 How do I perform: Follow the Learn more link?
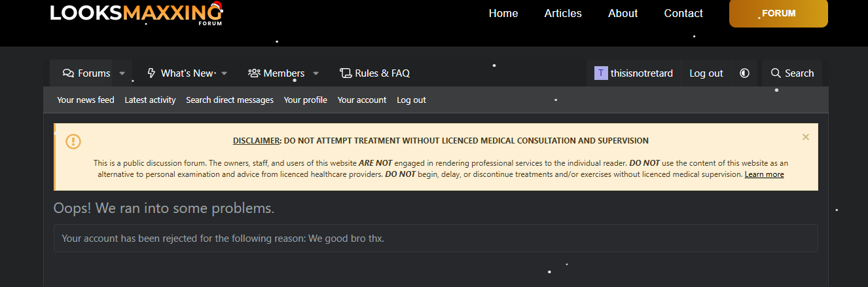point(764,174)
